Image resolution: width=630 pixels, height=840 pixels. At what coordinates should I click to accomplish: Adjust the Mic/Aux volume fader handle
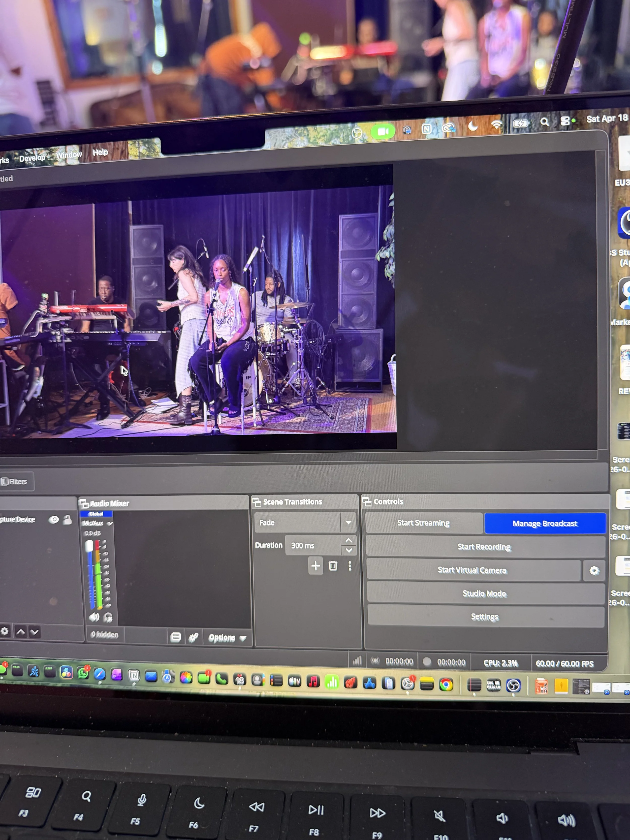click(89, 546)
